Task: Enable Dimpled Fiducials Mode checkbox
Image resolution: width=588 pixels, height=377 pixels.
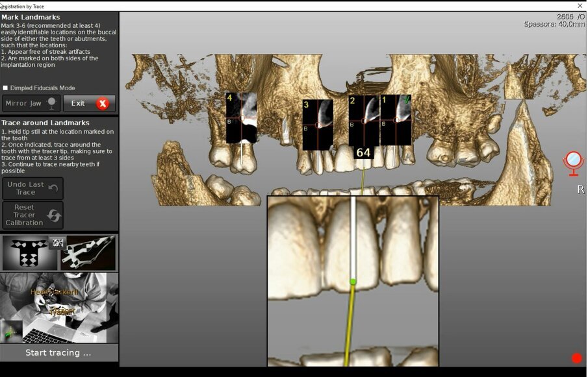Action: click(x=6, y=88)
